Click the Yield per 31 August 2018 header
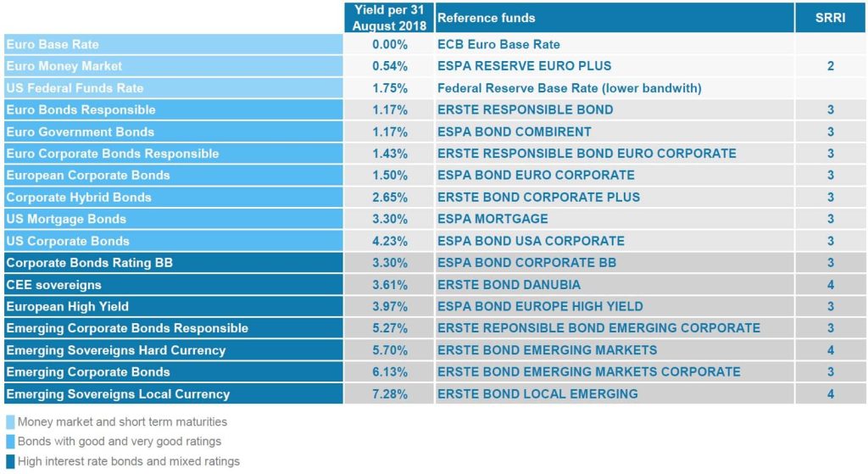 pos(389,18)
